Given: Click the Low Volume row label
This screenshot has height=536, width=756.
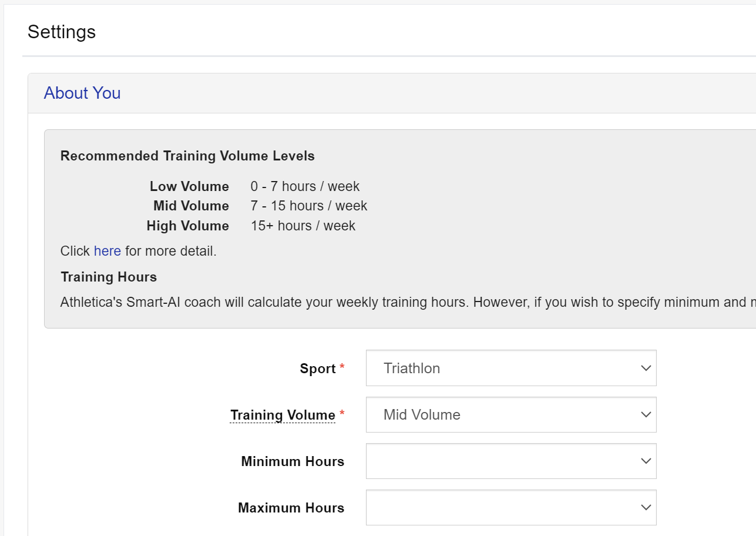Looking at the screenshot, I should click(189, 187).
